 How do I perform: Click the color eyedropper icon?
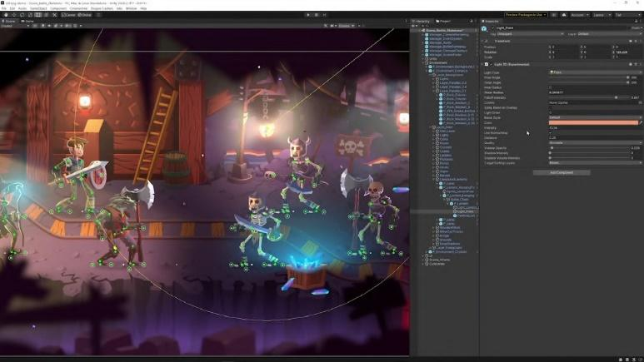pyautogui.click(x=641, y=122)
